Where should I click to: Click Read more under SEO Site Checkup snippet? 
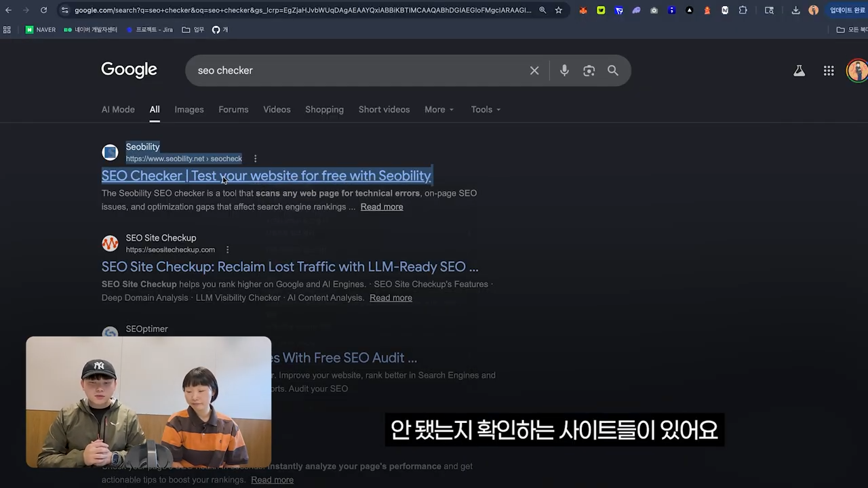coord(391,298)
